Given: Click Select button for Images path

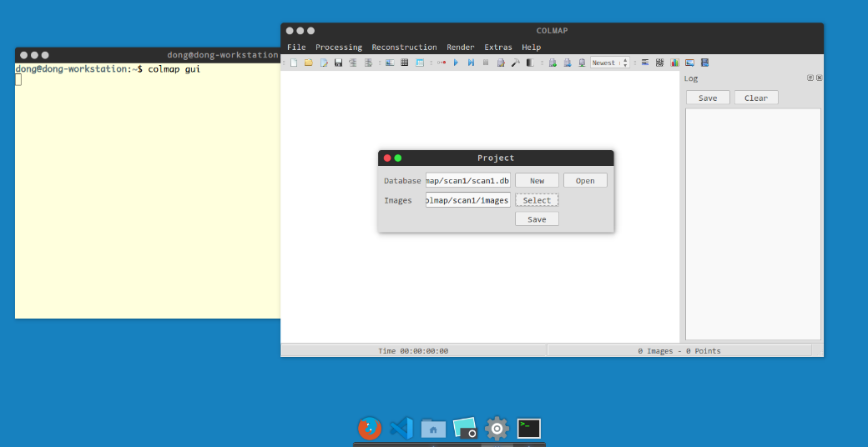Looking at the screenshot, I should 537,199.
